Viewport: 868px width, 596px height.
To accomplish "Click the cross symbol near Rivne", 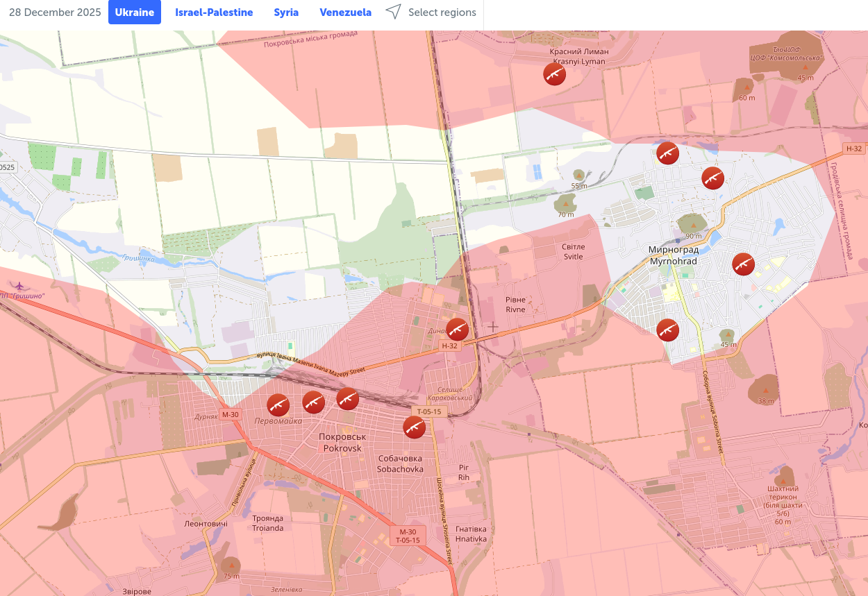I will click(492, 326).
